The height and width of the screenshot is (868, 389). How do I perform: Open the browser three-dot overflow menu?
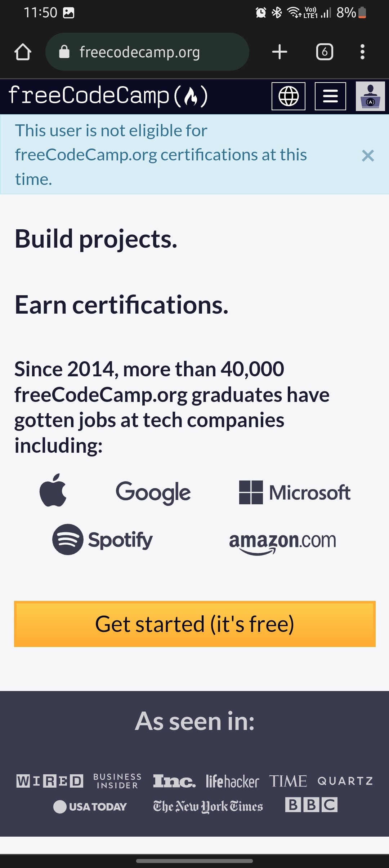(x=362, y=52)
